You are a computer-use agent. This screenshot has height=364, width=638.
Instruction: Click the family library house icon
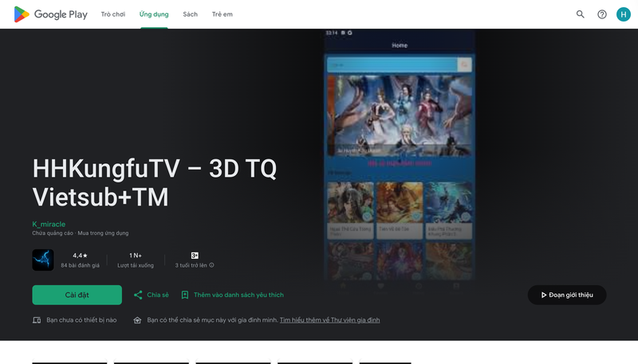point(137,320)
